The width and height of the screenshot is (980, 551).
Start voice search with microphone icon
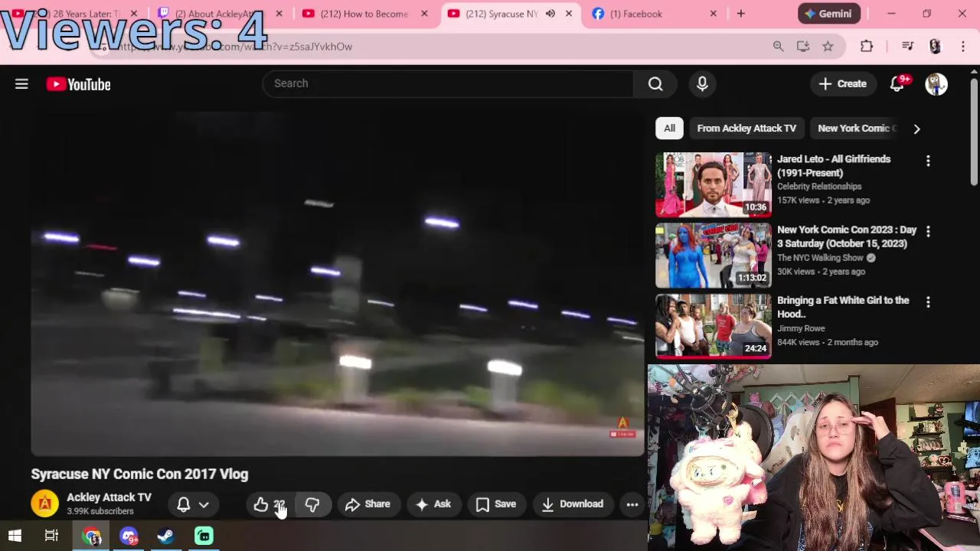pyautogui.click(x=702, y=83)
